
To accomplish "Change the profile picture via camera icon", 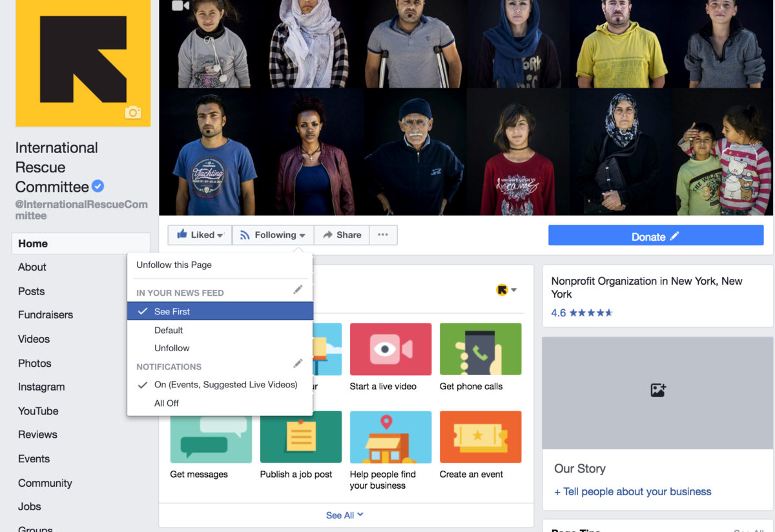I will click(132, 112).
